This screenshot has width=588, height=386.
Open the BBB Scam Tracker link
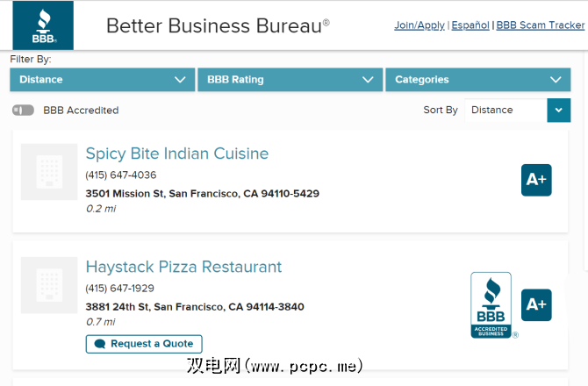click(541, 25)
